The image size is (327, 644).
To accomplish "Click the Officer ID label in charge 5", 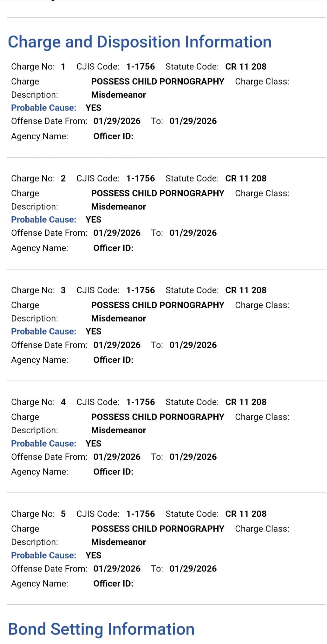I will pos(113,584).
